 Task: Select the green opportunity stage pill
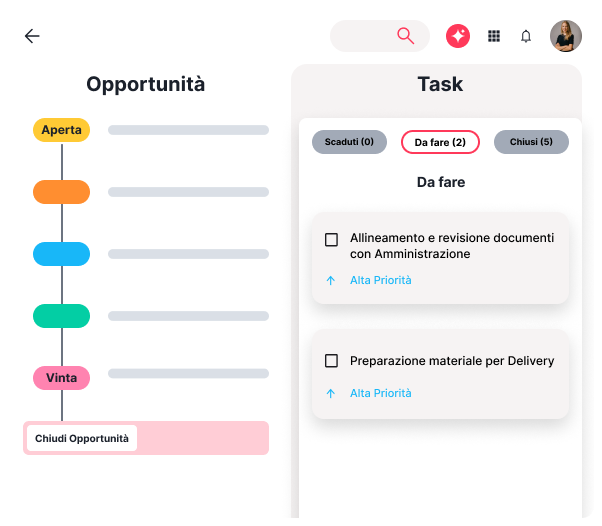point(61,316)
